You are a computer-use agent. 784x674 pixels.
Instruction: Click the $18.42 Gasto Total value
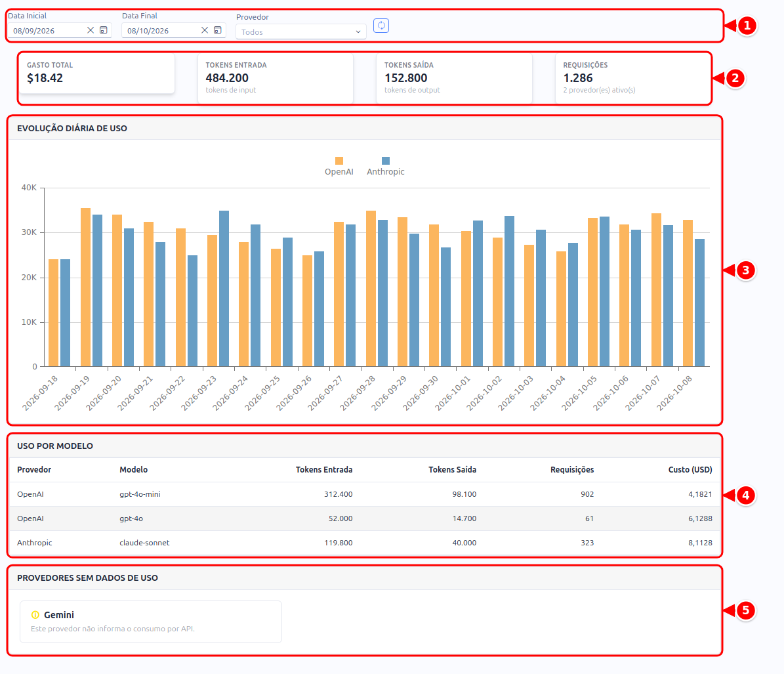coord(45,78)
